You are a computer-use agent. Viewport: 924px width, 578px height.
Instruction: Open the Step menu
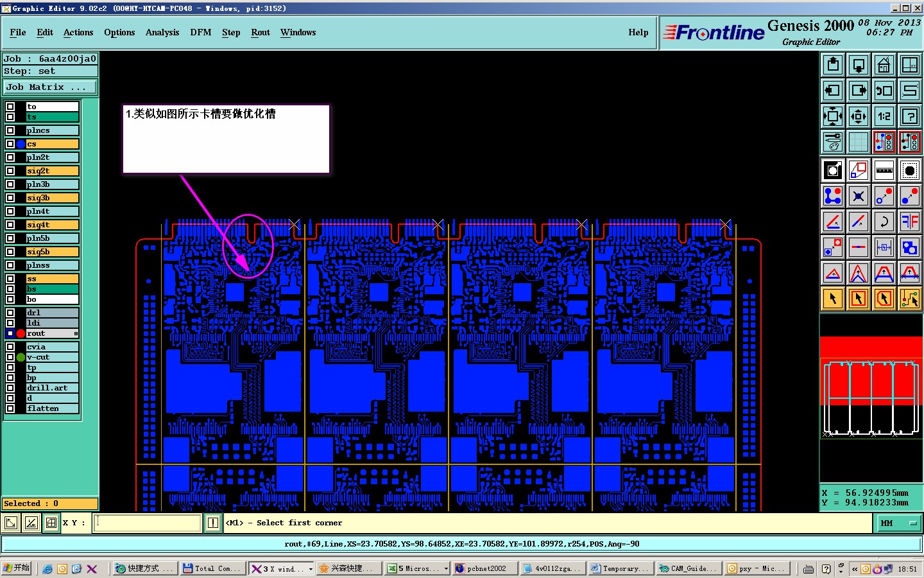(x=231, y=32)
